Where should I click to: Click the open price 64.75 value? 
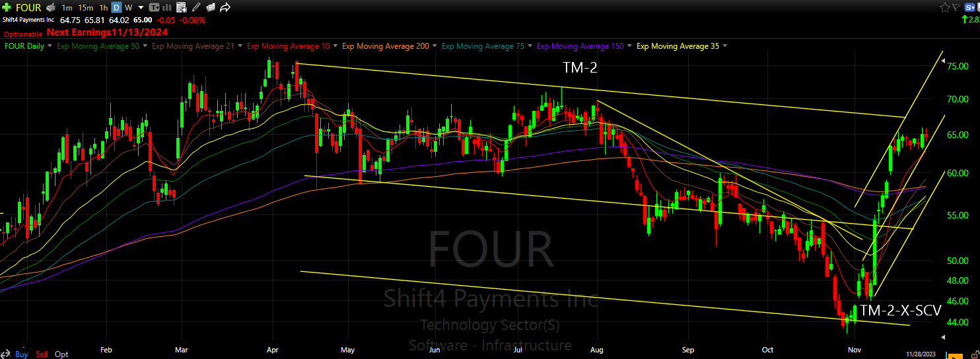[70, 20]
